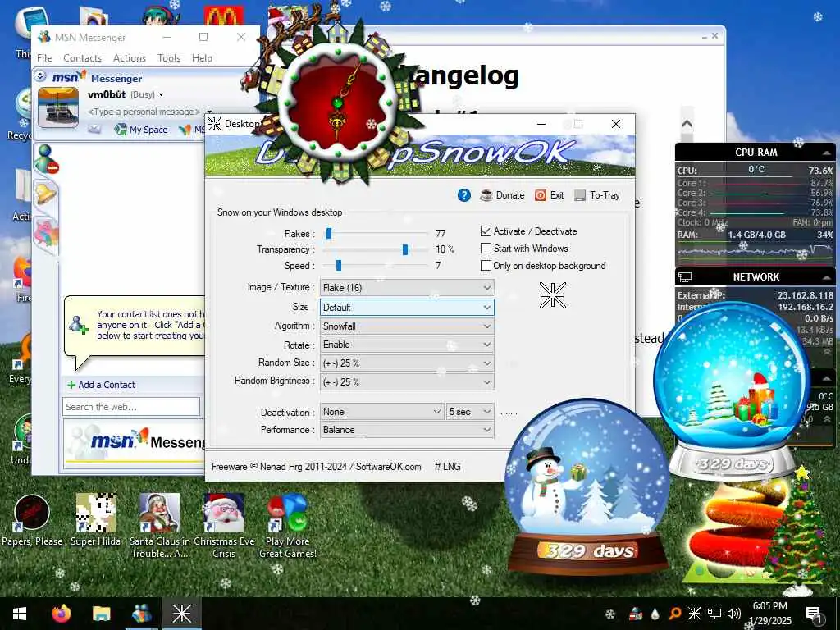The image size is (840, 630).
Task: Open the 5 sec. deactivation time dropdown
Action: pos(470,412)
